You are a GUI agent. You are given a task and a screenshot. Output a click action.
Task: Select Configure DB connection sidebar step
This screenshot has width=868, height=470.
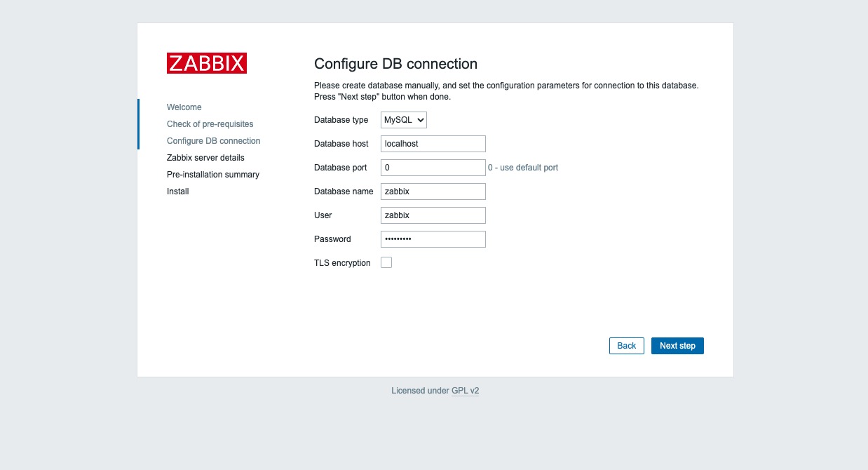tap(214, 141)
